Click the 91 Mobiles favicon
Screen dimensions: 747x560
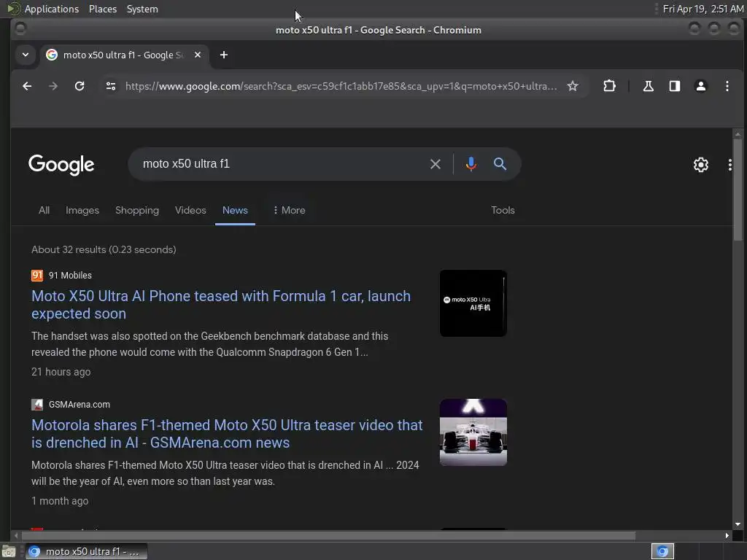(x=37, y=275)
